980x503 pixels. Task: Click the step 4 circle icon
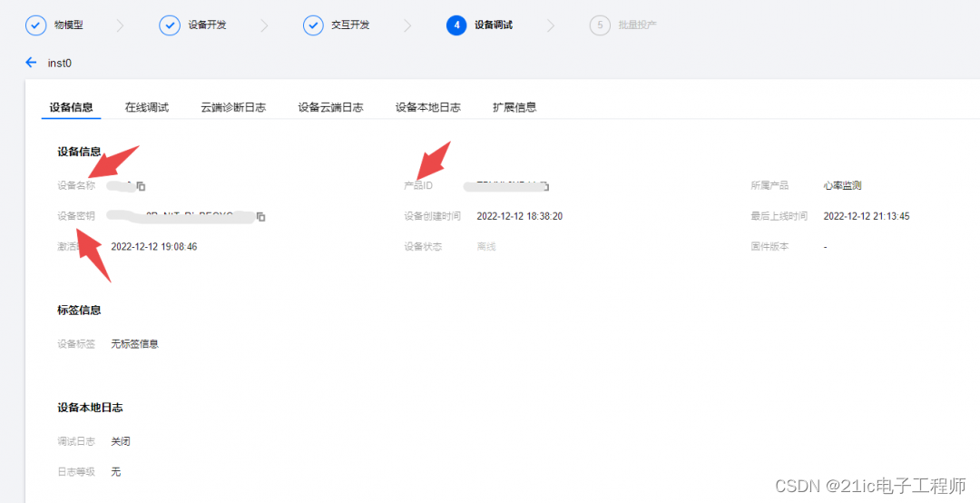456,25
